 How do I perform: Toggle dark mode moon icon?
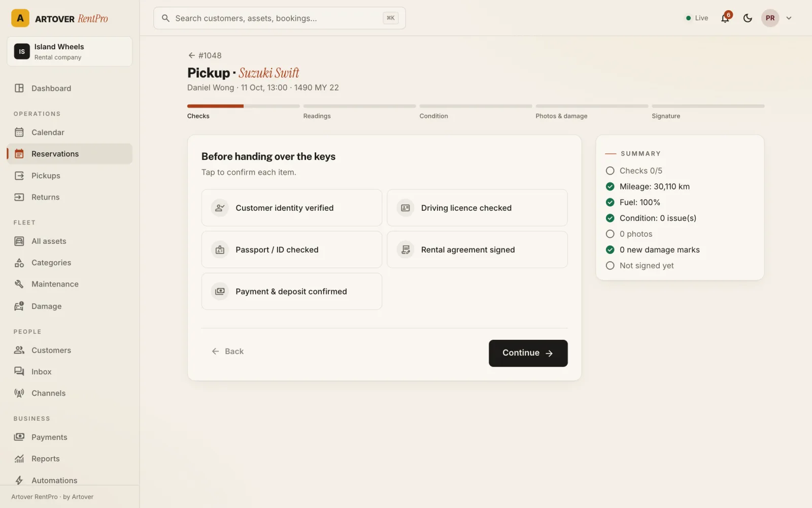[x=748, y=18]
